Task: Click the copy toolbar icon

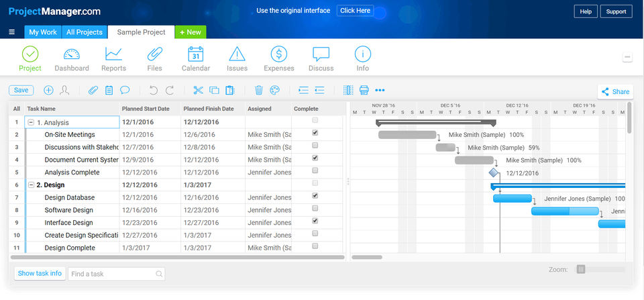Action: pos(214,91)
